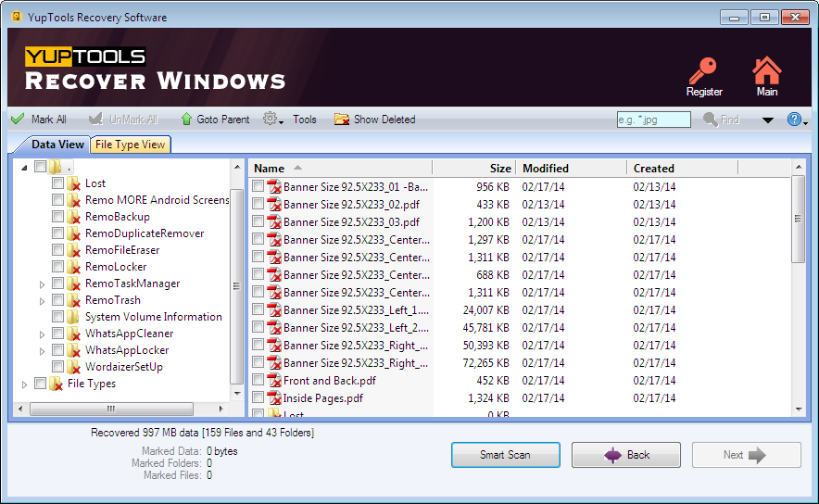Image resolution: width=819 pixels, height=504 pixels.
Task: Click PDF icon of Banner Size 92.5X233_02.pdf
Action: [274, 204]
